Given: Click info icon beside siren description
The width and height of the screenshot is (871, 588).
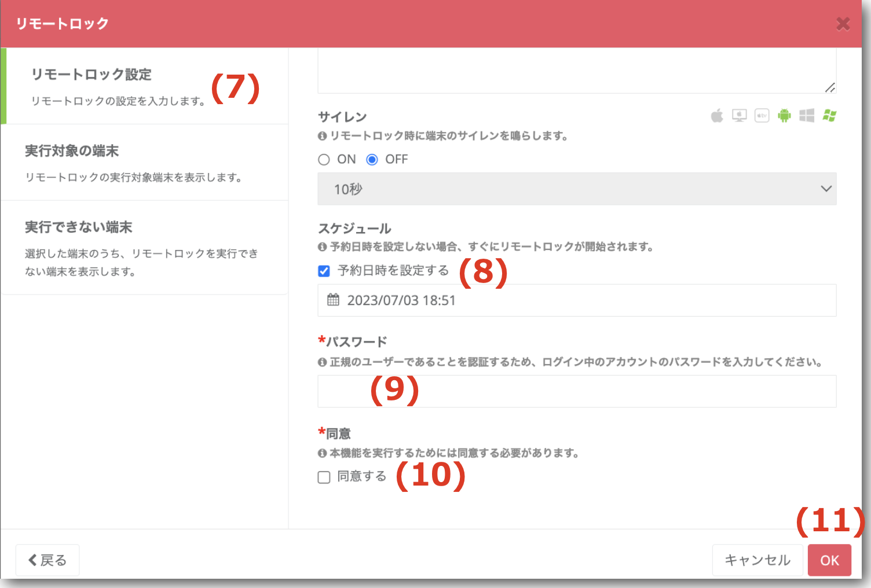Looking at the screenshot, I should 323,136.
